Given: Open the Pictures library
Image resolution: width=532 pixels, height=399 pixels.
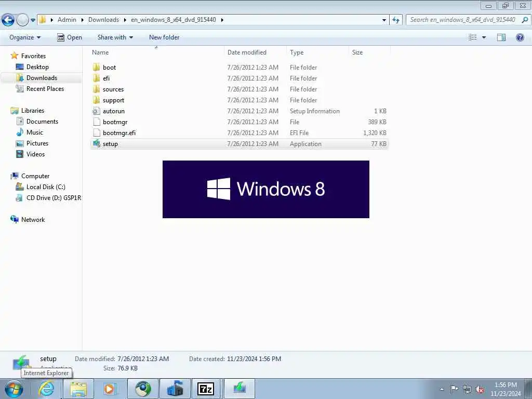Looking at the screenshot, I should coord(37,143).
